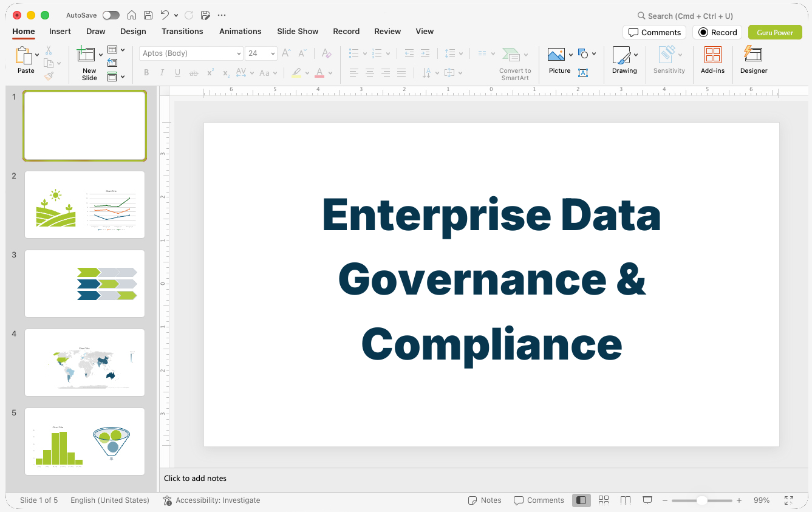Open the Slide Layout dropdown
812x512 pixels.
116,50
